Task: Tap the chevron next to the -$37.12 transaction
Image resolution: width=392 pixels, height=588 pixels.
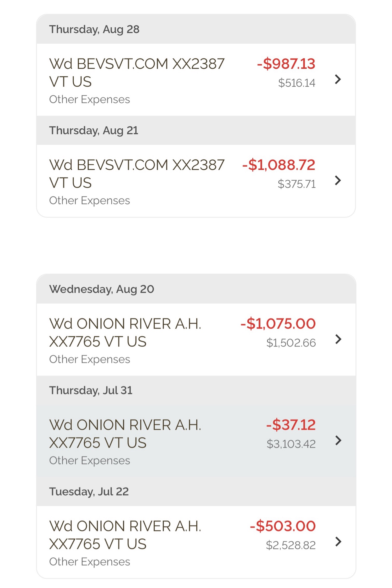Action: click(x=338, y=440)
